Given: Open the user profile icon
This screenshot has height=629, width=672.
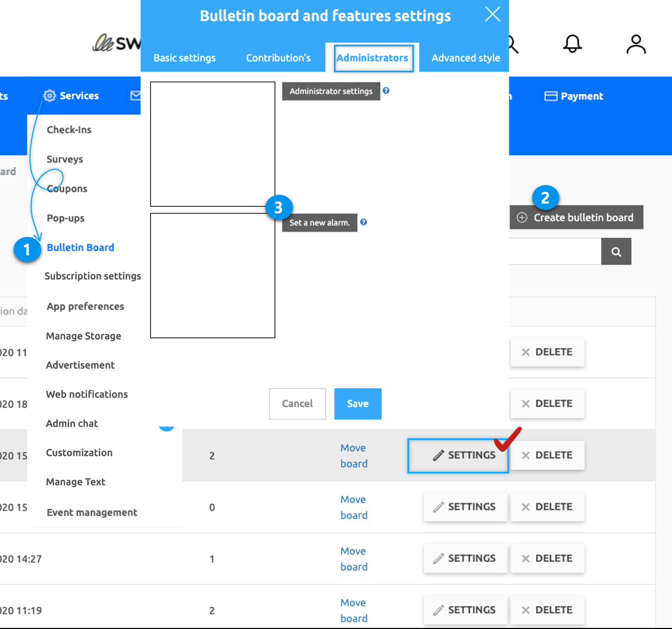Looking at the screenshot, I should point(636,44).
